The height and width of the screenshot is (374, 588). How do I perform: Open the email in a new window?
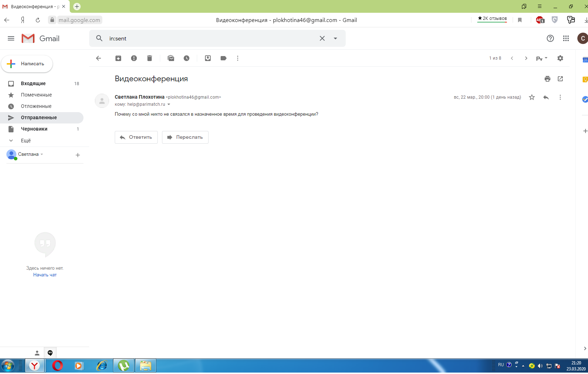(x=560, y=79)
